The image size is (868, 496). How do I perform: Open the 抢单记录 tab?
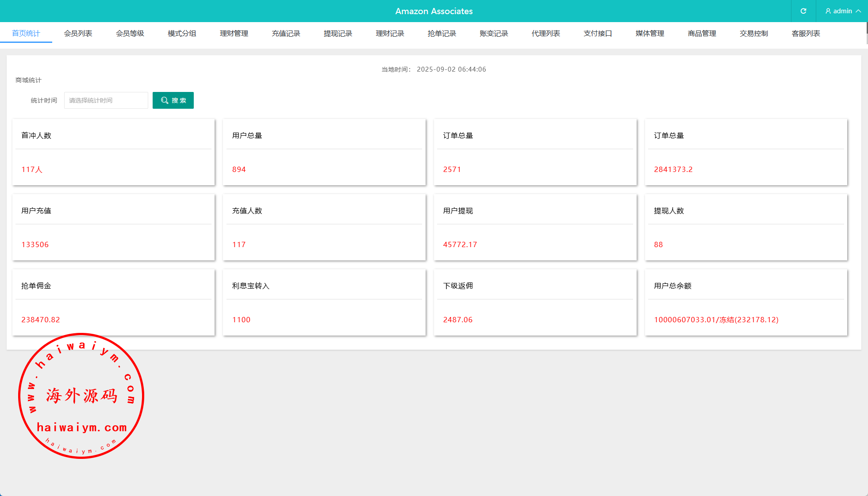click(442, 34)
